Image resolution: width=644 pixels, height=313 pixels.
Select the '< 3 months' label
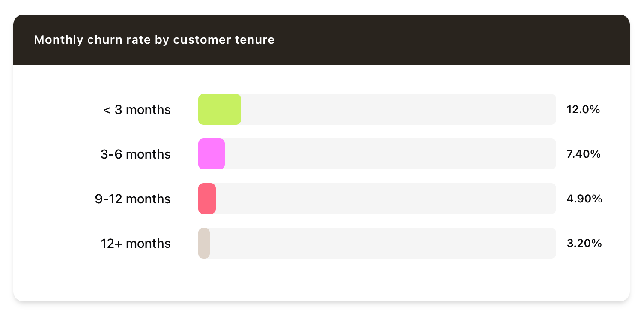tap(137, 110)
